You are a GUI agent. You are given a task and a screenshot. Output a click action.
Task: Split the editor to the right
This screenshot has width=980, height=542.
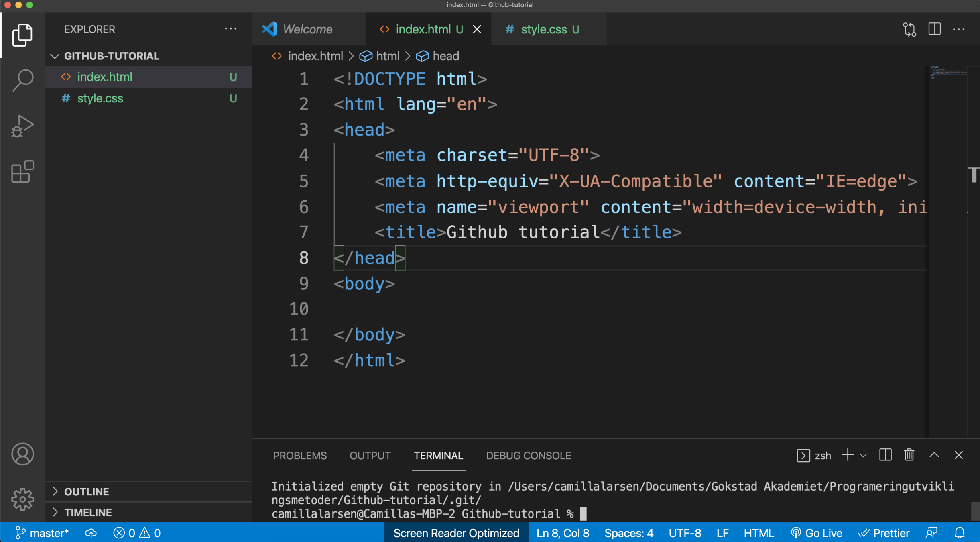(x=934, y=29)
